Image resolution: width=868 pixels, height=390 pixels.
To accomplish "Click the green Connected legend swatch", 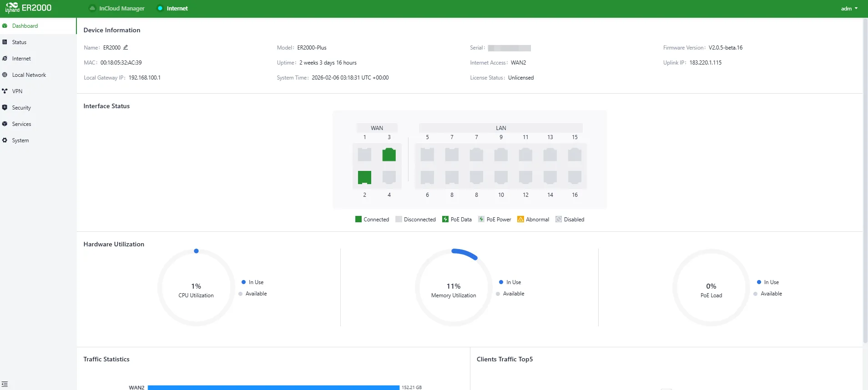I will click(358, 219).
